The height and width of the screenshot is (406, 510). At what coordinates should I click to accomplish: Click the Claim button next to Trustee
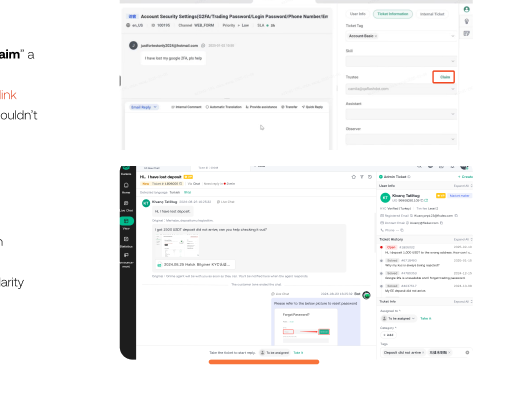(443, 77)
